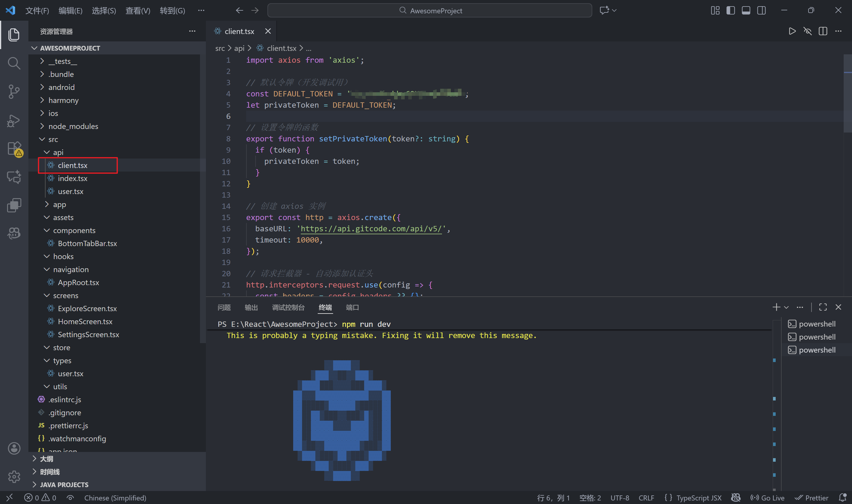The height and width of the screenshot is (504, 852).
Task: Open the 文件(F) menu
Action: (x=37, y=11)
